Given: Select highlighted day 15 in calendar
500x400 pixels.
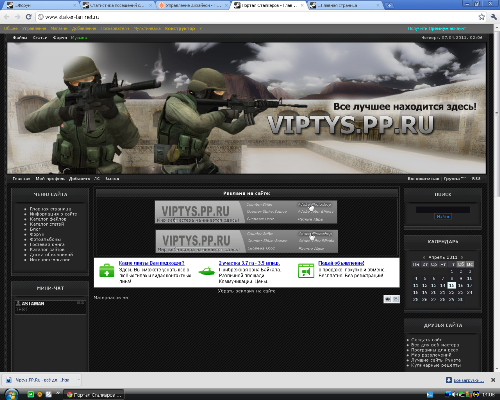Looking at the screenshot, I should coord(451,285).
